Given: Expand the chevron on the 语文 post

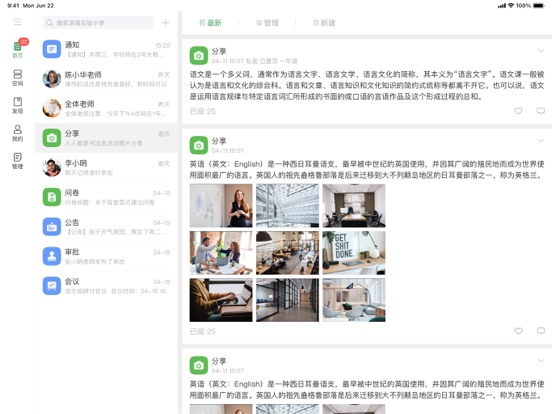Looking at the screenshot, I should tap(541, 51).
